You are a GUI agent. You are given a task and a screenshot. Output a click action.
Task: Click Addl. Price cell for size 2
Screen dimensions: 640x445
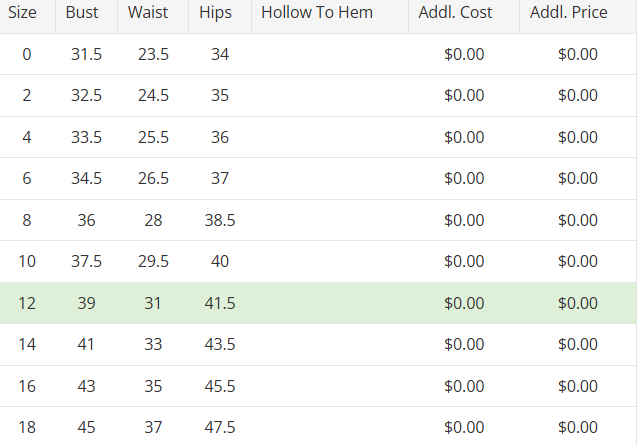click(x=578, y=96)
